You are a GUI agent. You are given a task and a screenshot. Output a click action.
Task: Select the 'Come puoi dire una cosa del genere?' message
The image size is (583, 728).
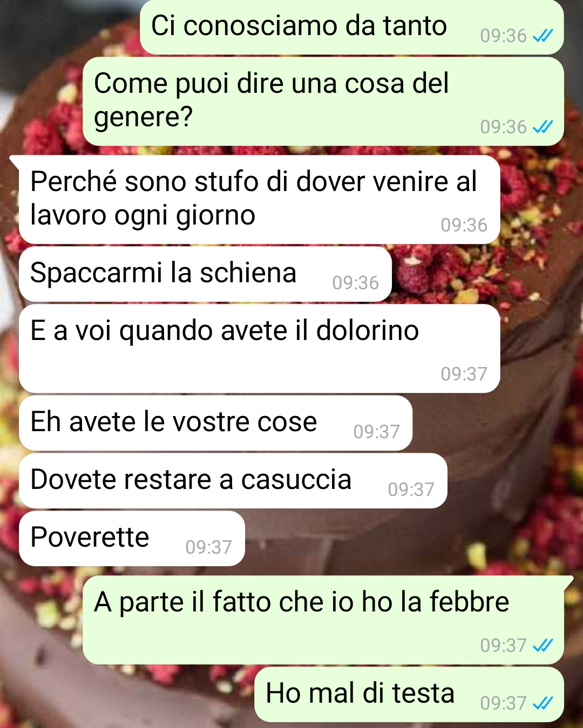coord(323,101)
